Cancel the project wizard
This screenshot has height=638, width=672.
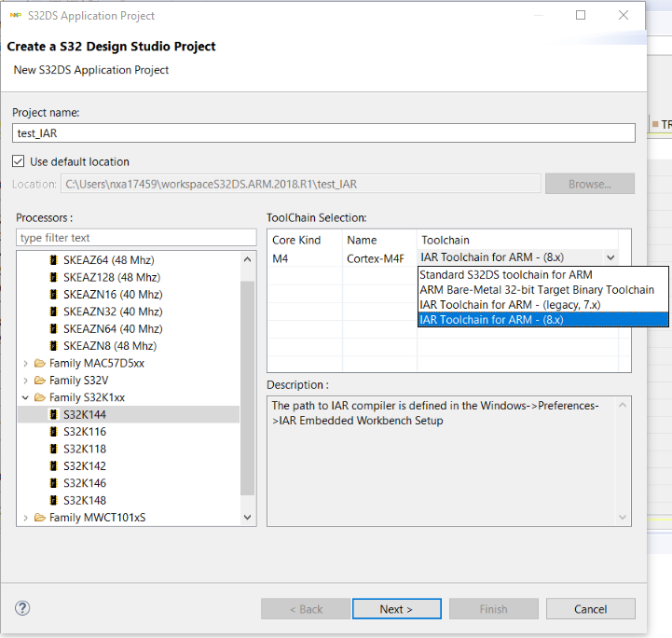pos(590,609)
